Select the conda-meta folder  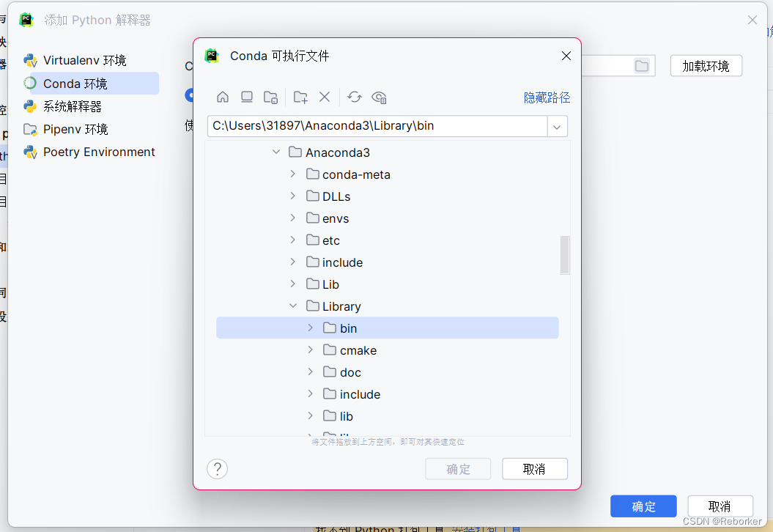[387, 174]
